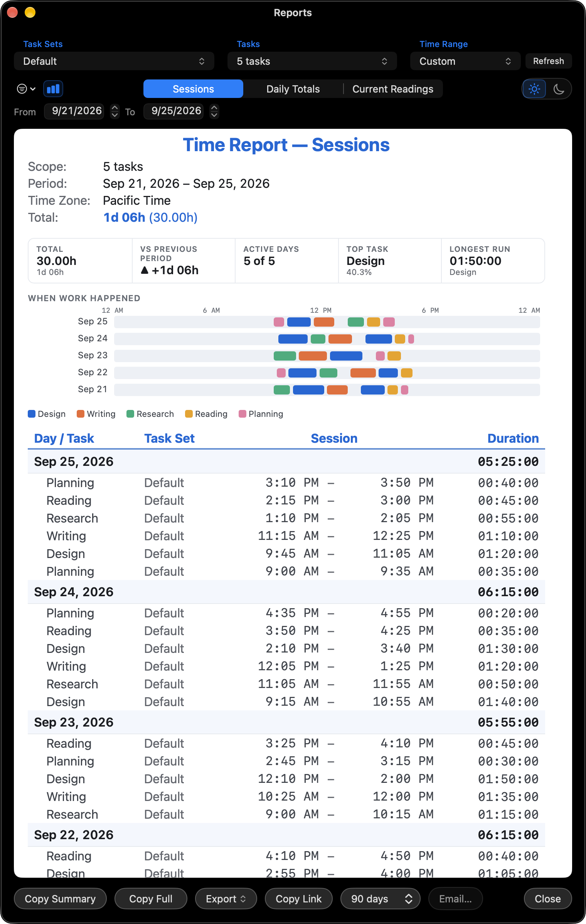
Task: Switch to dark appearance moon icon
Action: [x=559, y=89]
